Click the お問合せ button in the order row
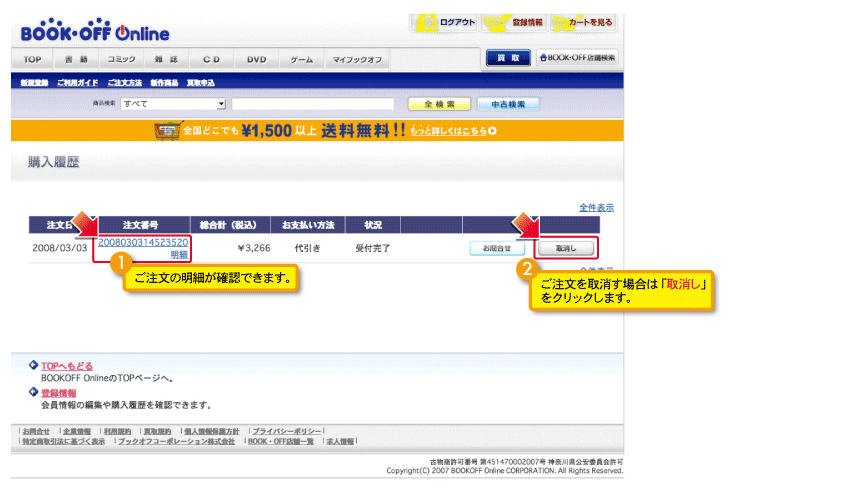Viewport: 851px width, 500px height. coord(497,248)
